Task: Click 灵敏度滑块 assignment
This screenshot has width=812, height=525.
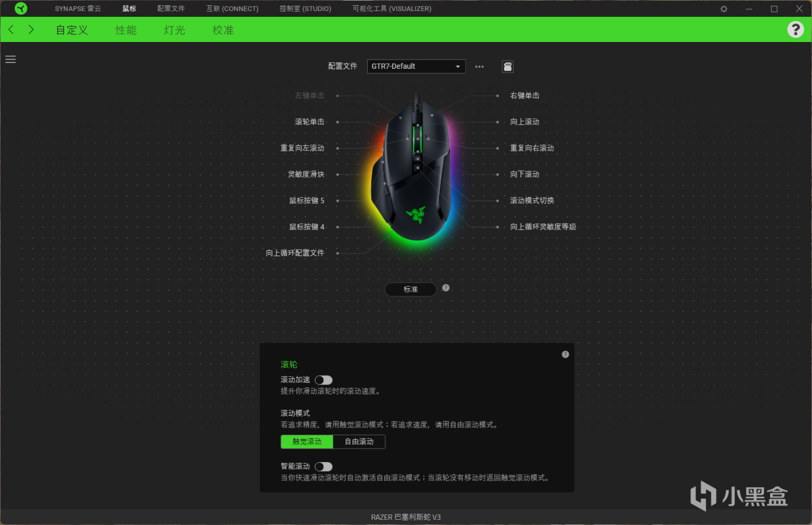Action: click(x=306, y=174)
